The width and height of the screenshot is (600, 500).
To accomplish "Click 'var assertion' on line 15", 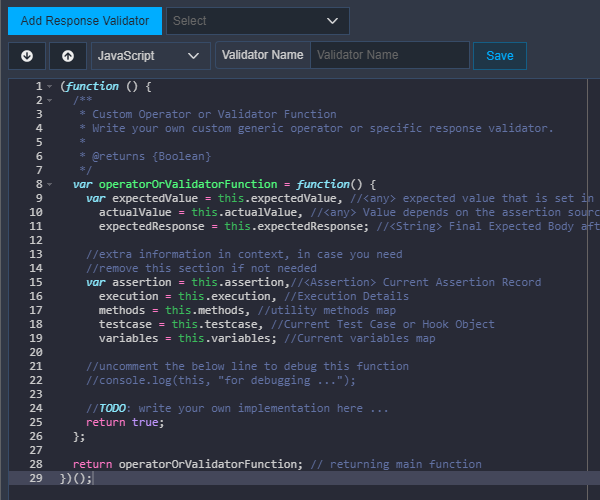I will 129,282.
